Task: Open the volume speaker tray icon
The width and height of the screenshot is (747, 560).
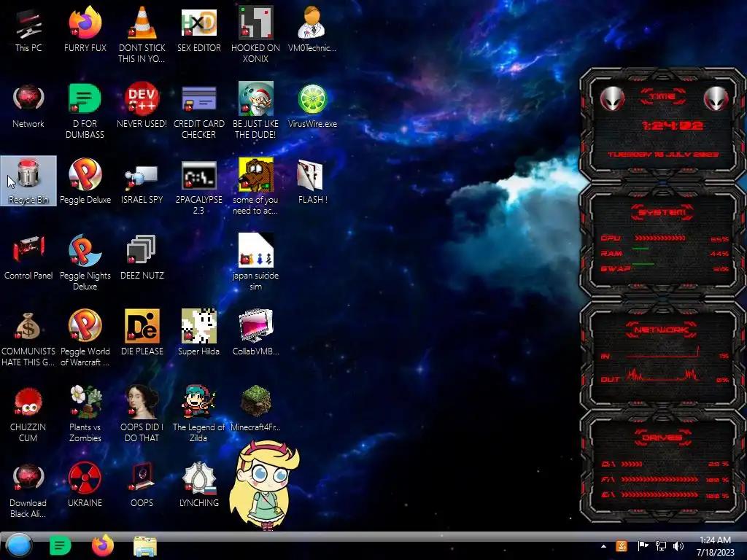Action: (x=678, y=546)
